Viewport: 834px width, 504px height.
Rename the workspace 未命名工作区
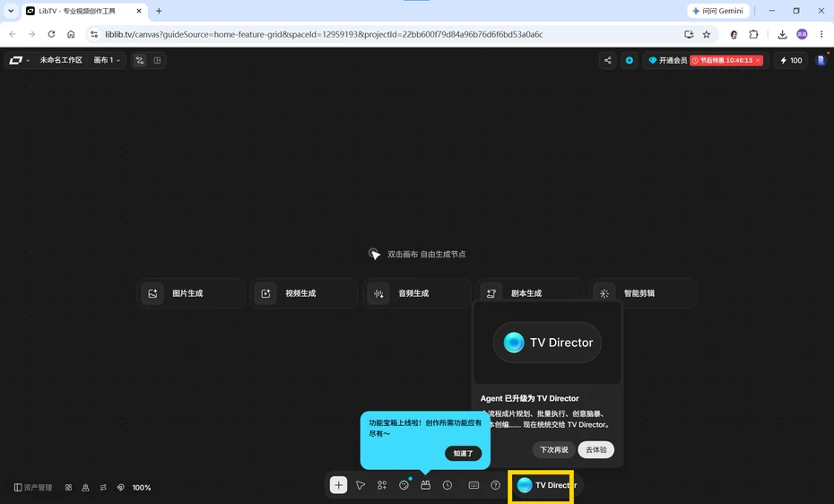coord(61,60)
